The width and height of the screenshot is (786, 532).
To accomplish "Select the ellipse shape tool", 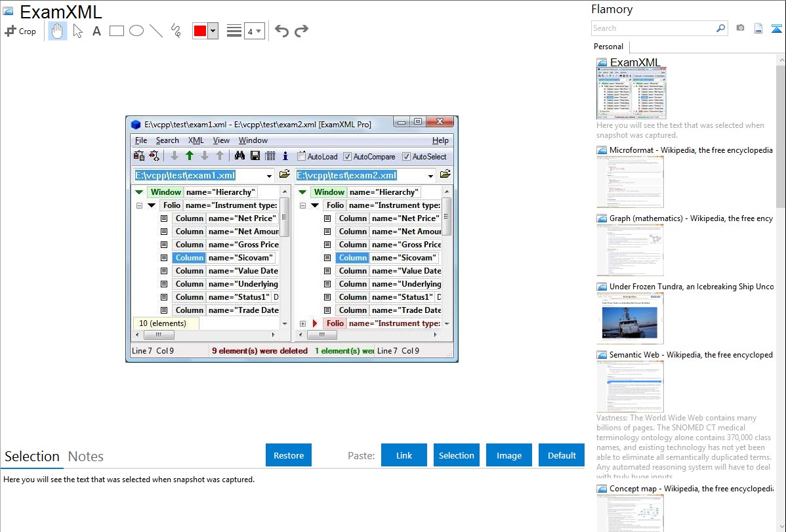I will pyautogui.click(x=136, y=31).
